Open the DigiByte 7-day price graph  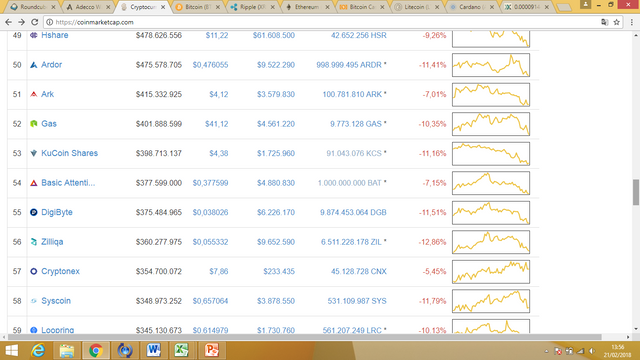(x=491, y=213)
